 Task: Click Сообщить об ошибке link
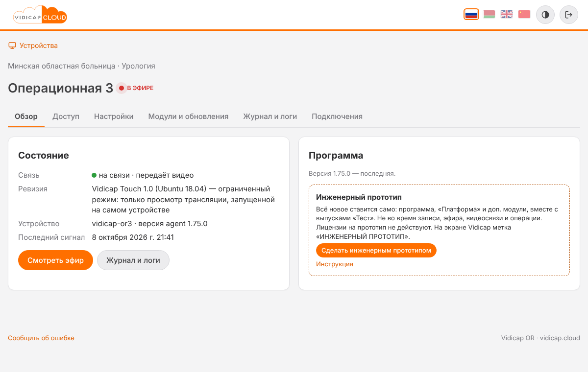[x=41, y=338]
